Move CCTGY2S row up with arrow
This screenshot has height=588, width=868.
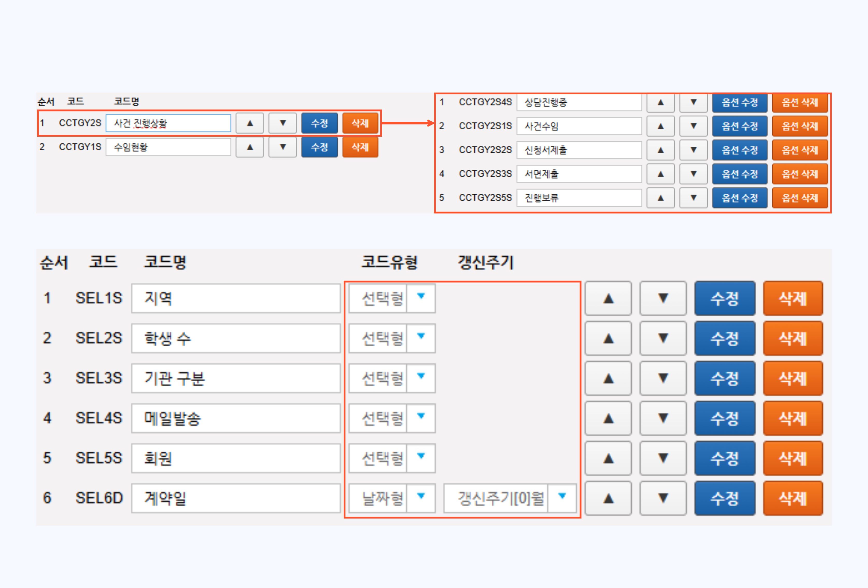coord(250,123)
